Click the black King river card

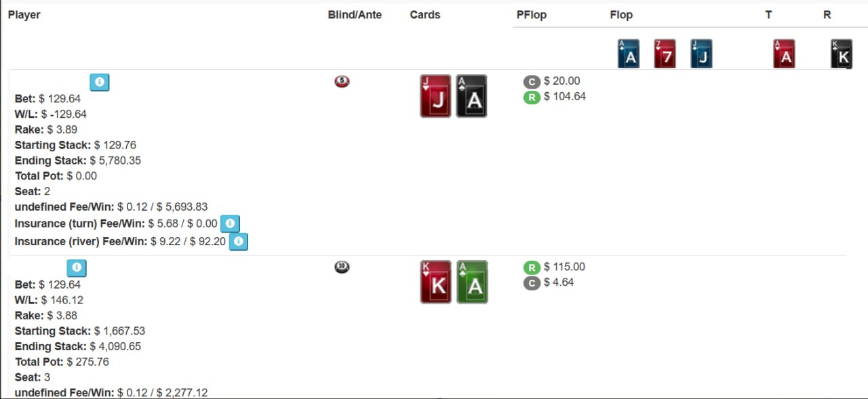tap(842, 54)
